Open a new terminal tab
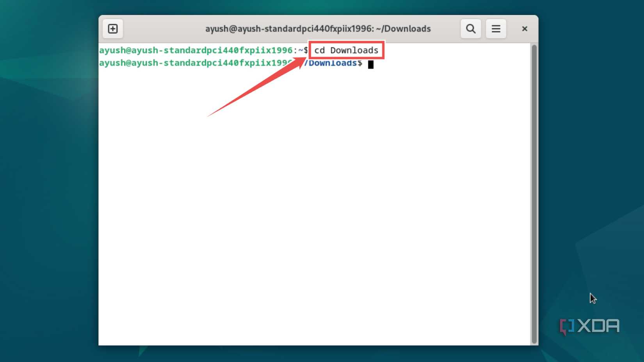The height and width of the screenshot is (362, 644). [x=113, y=29]
